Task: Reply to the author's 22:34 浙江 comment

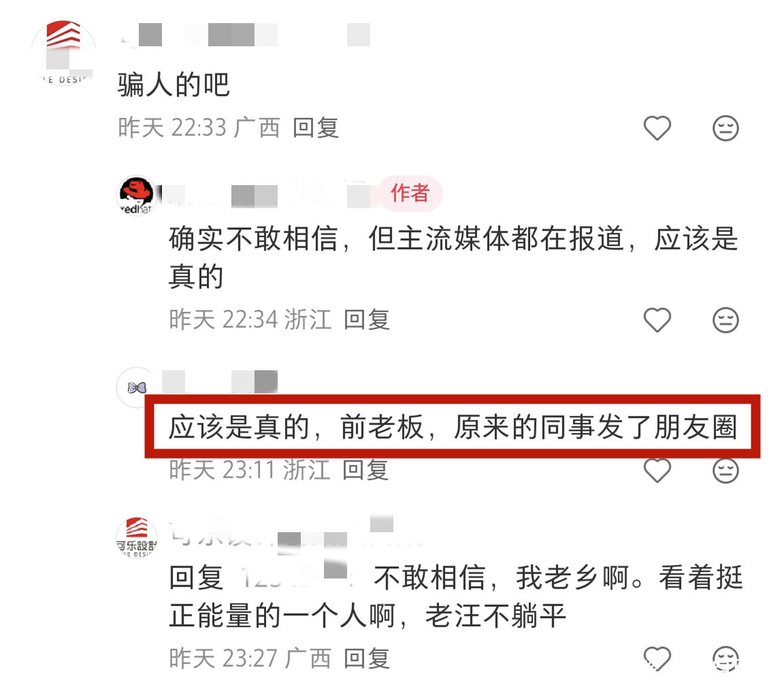Action: click(x=367, y=319)
